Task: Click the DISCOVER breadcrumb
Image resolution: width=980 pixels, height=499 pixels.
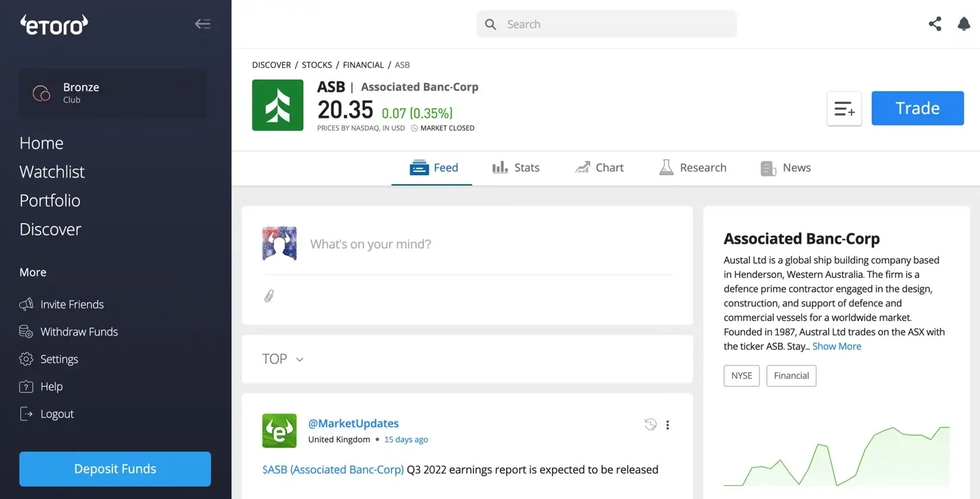Action: point(271,65)
